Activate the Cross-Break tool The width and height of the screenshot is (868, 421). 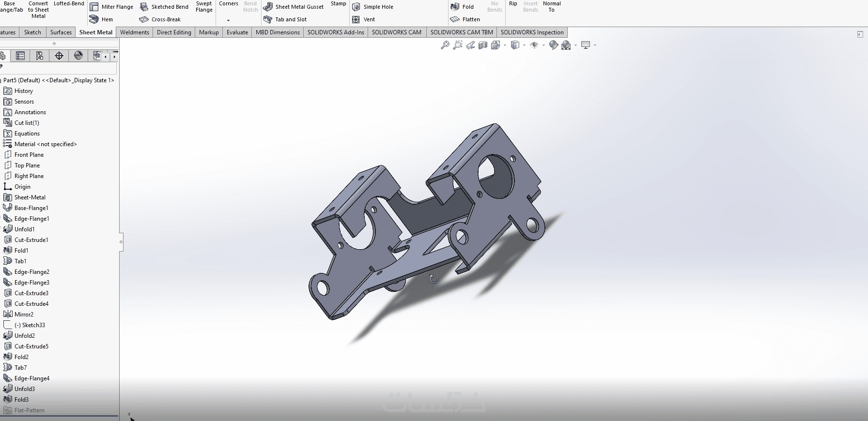160,19
